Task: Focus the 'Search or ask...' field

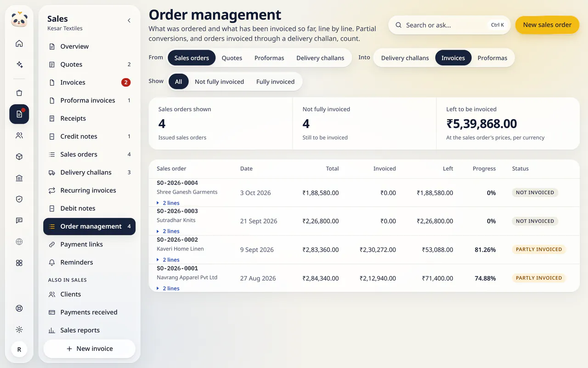Action: point(449,25)
